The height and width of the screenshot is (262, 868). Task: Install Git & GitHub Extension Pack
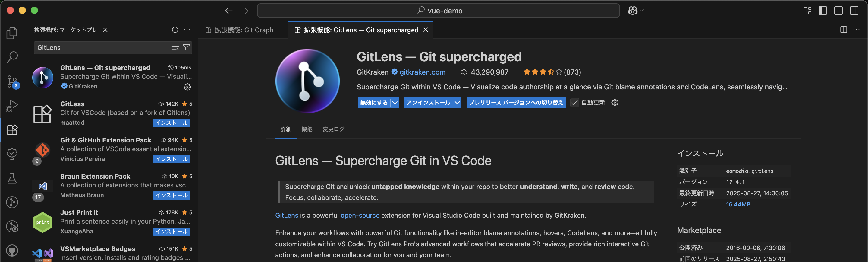pos(171,159)
